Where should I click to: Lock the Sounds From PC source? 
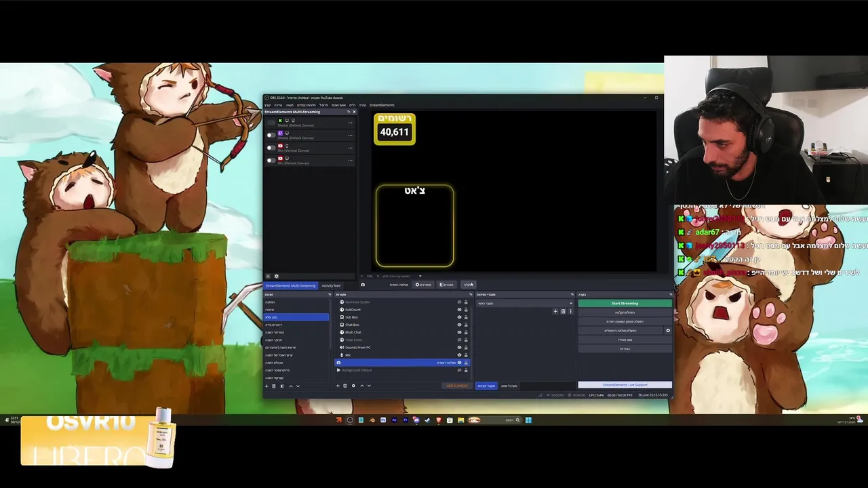[466, 348]
